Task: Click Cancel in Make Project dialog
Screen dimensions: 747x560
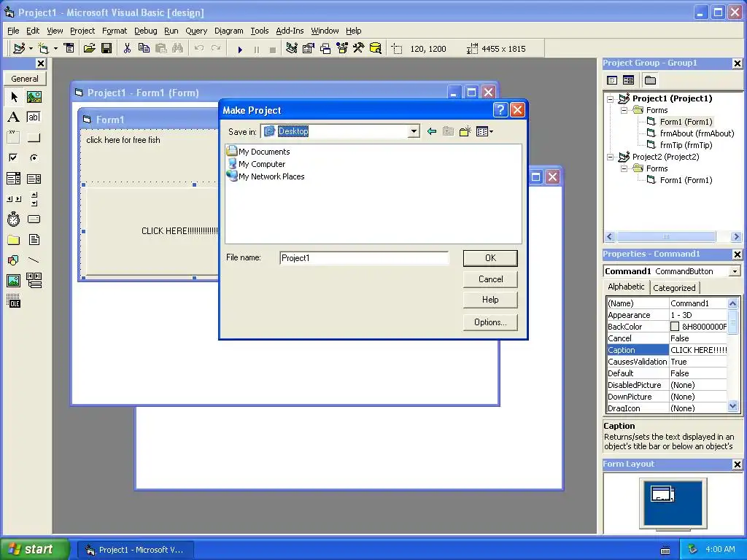Action: (x=490, y=279)
